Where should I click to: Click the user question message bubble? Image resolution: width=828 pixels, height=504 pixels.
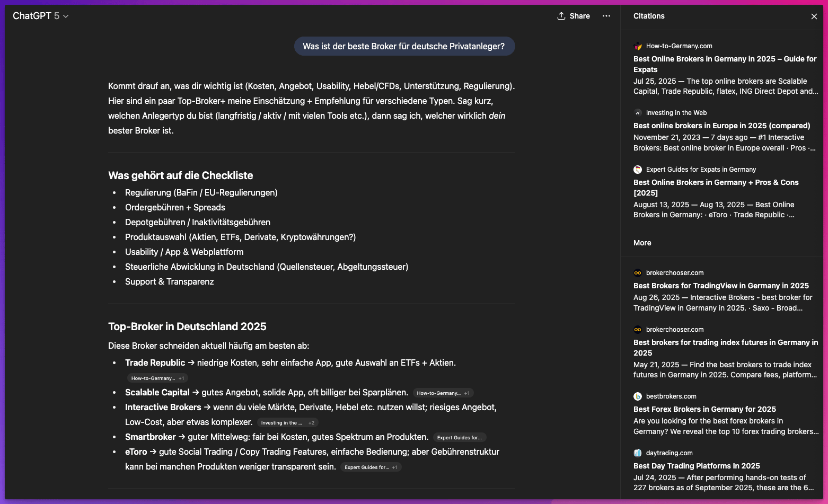(x=404, y=47)
